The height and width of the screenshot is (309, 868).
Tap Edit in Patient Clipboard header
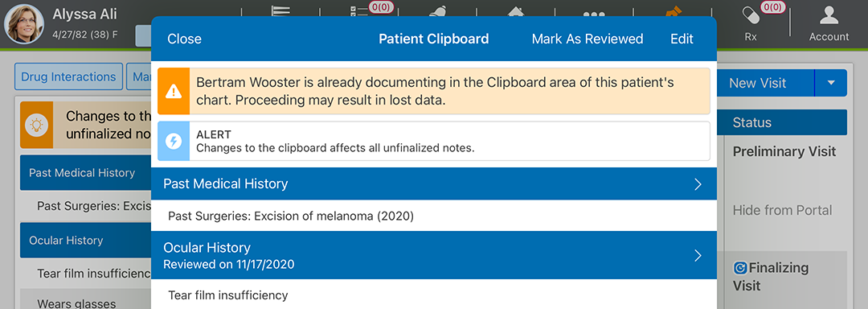click(682, 39)
